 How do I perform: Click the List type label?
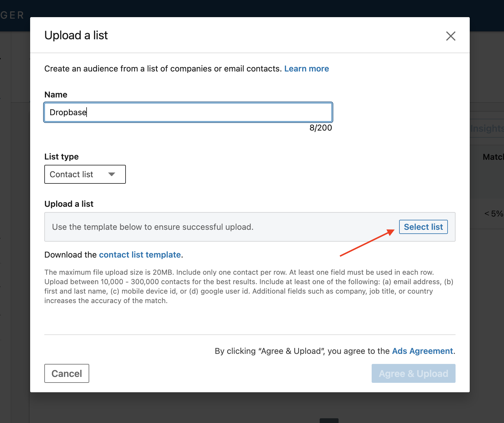click(x=61, y=157)
